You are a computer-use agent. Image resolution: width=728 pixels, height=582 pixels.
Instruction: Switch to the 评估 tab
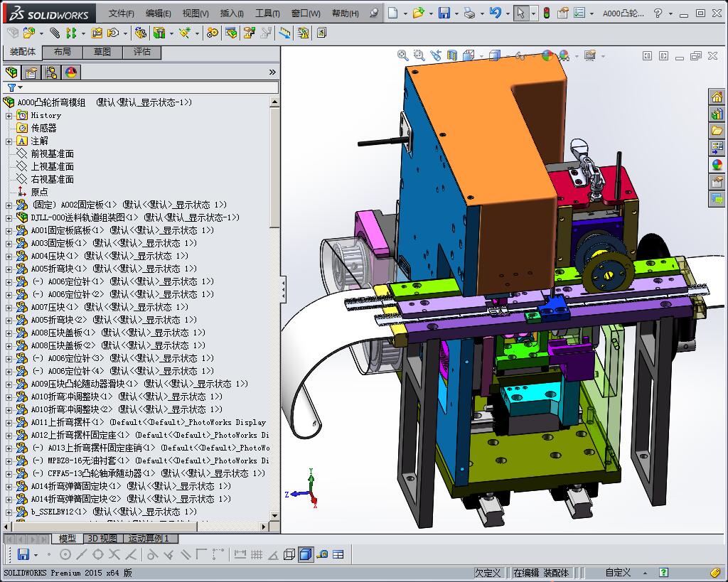tap(142, 52)
